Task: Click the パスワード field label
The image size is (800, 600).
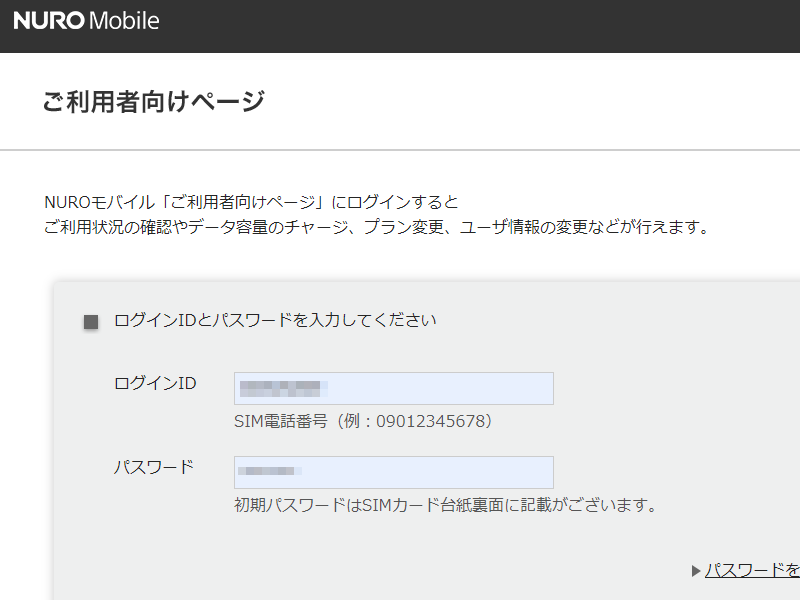Action: 154,467
